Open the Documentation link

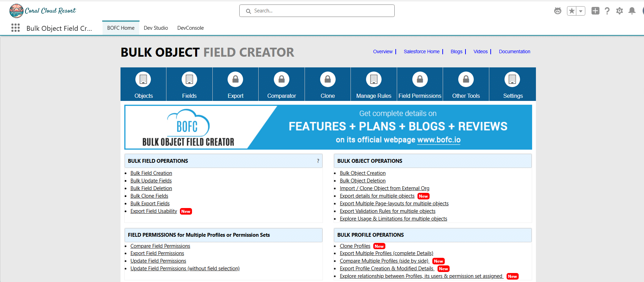[515, 51]
